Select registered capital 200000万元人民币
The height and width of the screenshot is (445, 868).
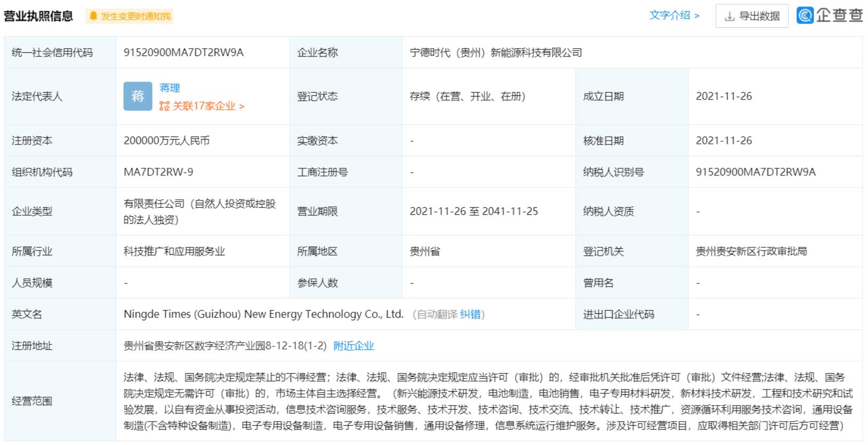(166, 141)
